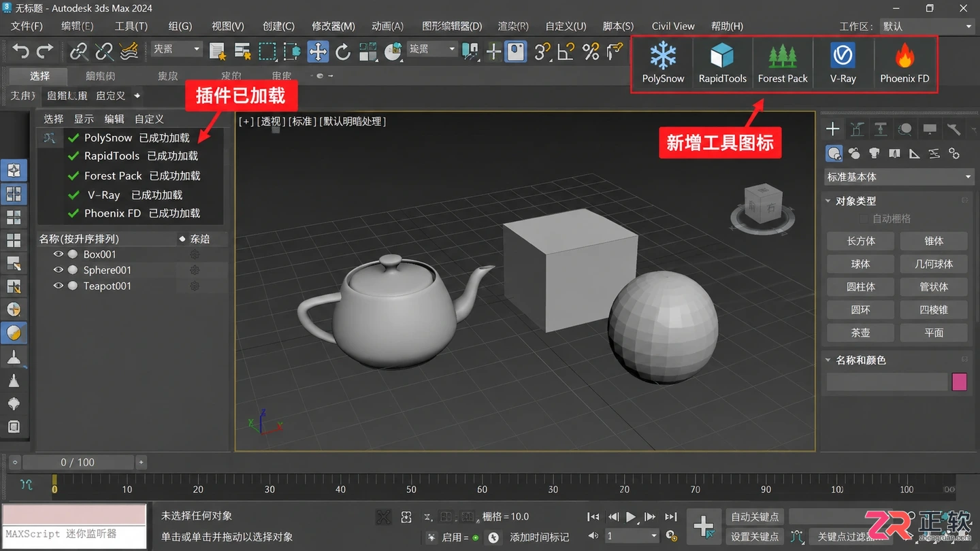980x551 pixels.
Task: Select the Helpers category icon
Action: pos(914,154)
